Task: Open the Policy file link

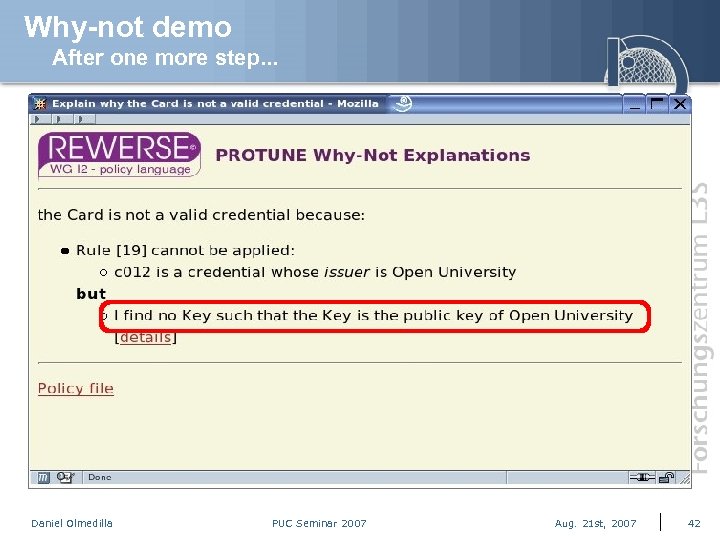Action: 76,388
